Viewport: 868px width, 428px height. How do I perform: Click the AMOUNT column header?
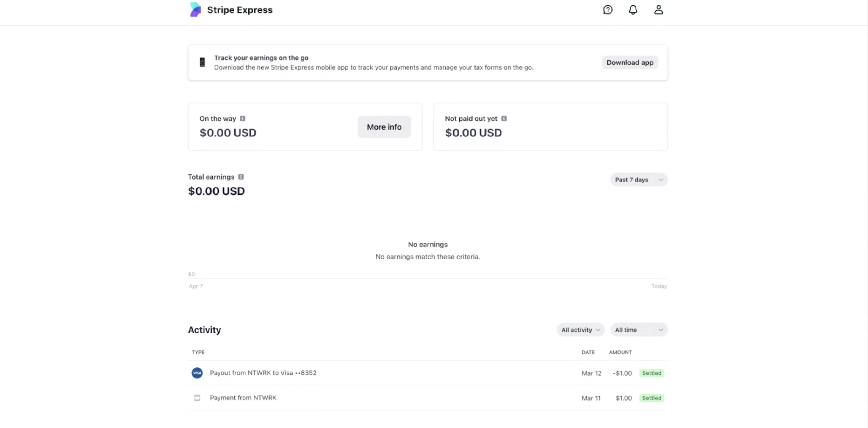[620, 352]
